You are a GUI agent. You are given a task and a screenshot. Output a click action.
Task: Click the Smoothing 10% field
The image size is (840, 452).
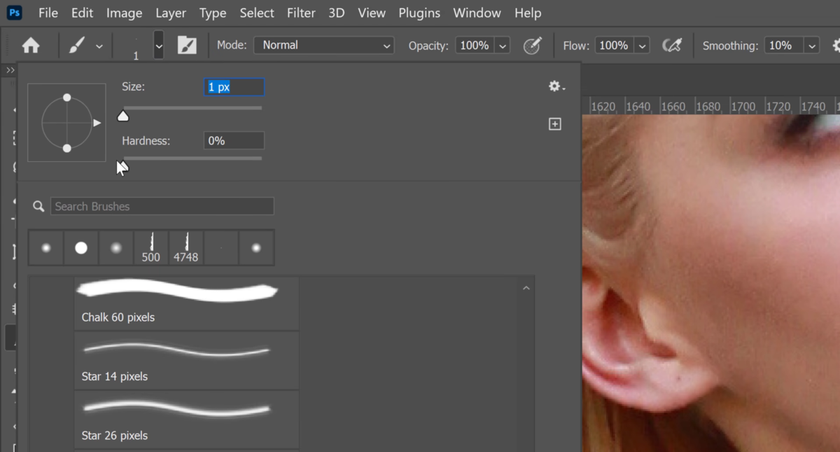point(784,46)
